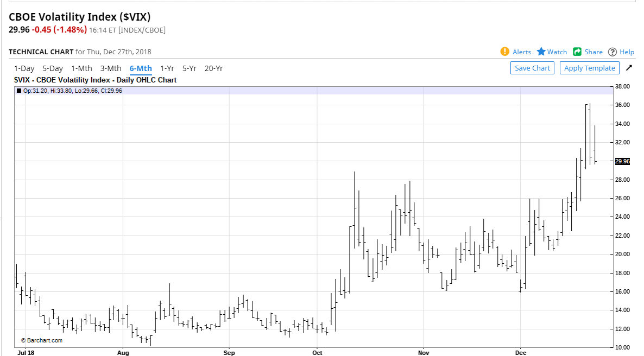The image size is (644, 356).
Task: Show the 20-Yr chart range
Action: (213, 68)
